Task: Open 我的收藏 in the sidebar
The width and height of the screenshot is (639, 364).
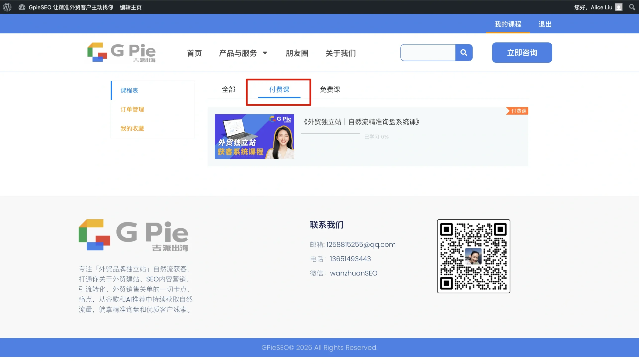Action: click(x=132, y=128)
